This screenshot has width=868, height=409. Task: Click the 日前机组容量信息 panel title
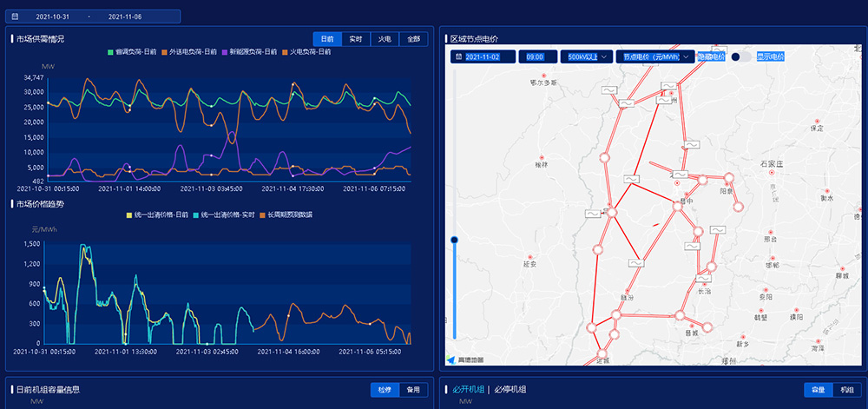coord(48,390)
